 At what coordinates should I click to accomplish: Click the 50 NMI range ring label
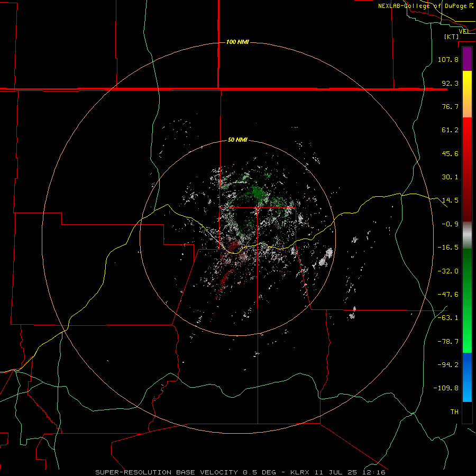pyautogui.click(x=237, y=140)
